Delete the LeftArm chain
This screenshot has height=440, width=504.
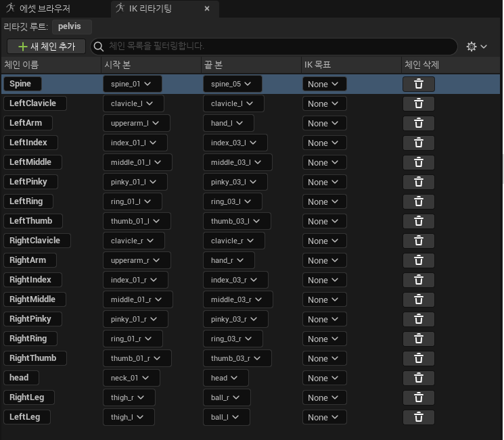point(419,123)
